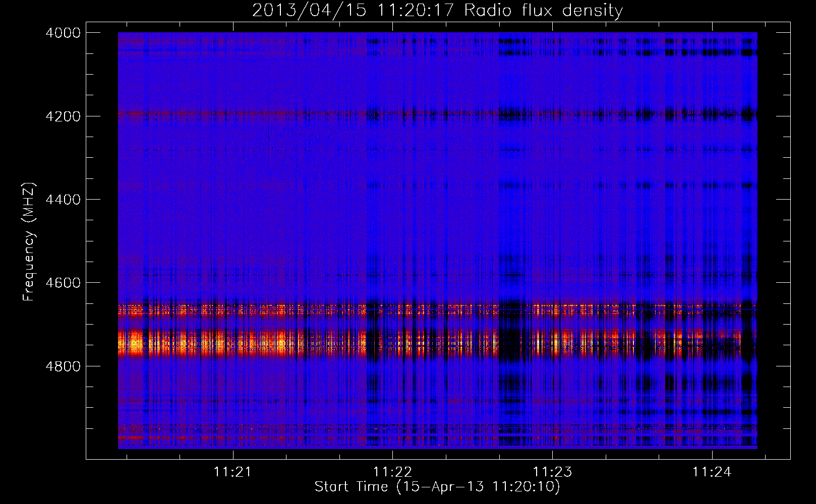Click the 4400 frequency axis label
Screen dimensions: 816x504
[63, 200]
